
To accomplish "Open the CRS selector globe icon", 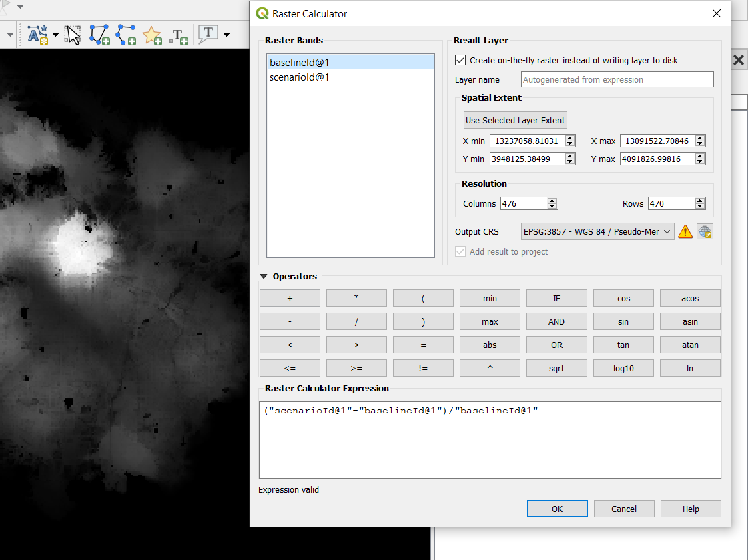I will click(x=705, y=231).
